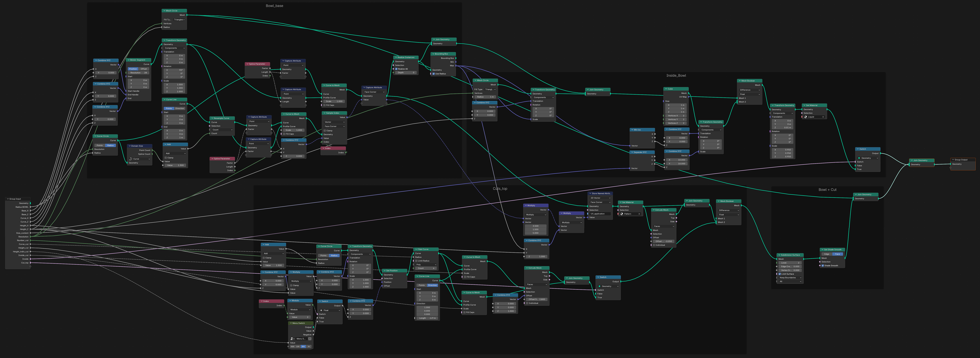The image size is (980, 358).
Task: Open Curve component dropdown in Domain Size
Action: point(140,159)
